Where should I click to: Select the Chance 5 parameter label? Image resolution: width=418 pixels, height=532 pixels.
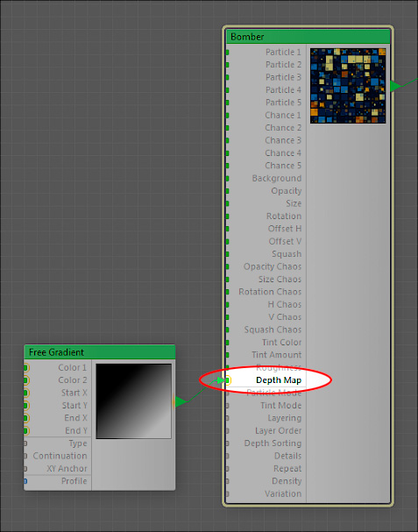pyautogui.click(x=283, y=166)
